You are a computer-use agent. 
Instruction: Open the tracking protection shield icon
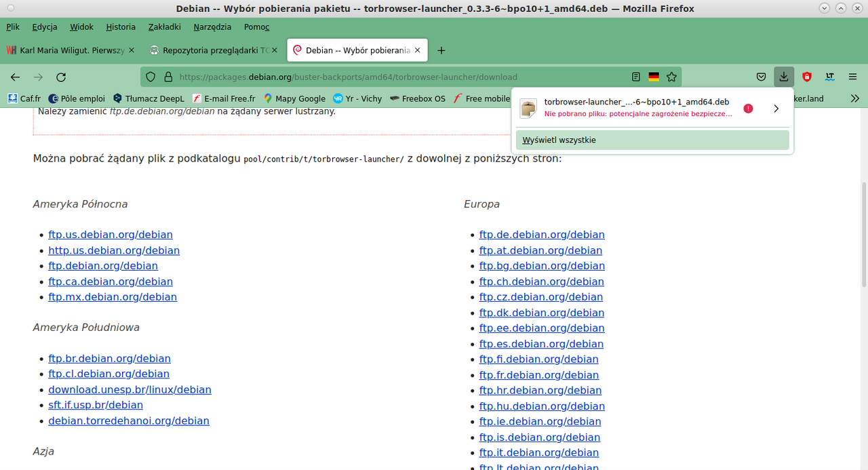tap(151, 77)
